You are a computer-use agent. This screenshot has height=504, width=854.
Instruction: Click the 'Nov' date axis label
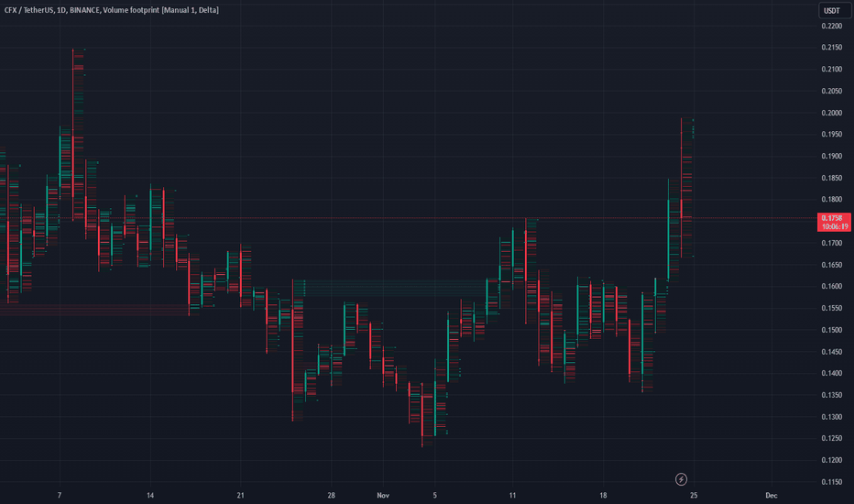(383, 495)
